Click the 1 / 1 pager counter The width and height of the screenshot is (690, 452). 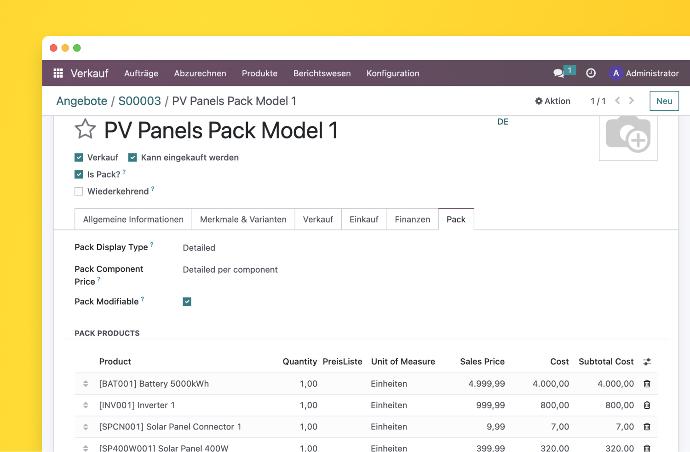tap(598, 101)
